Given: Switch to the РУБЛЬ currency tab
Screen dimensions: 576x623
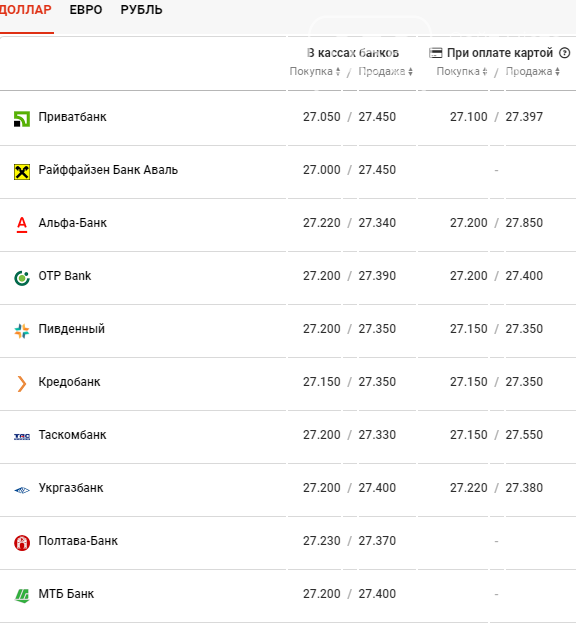Looking at the screenshot, I should click(x=141, y=10).
